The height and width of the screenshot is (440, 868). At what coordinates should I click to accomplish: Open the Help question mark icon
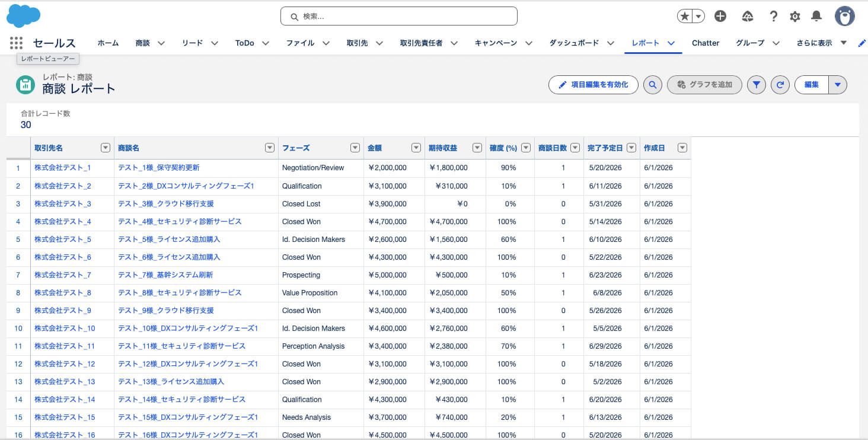tap(773, 17)
